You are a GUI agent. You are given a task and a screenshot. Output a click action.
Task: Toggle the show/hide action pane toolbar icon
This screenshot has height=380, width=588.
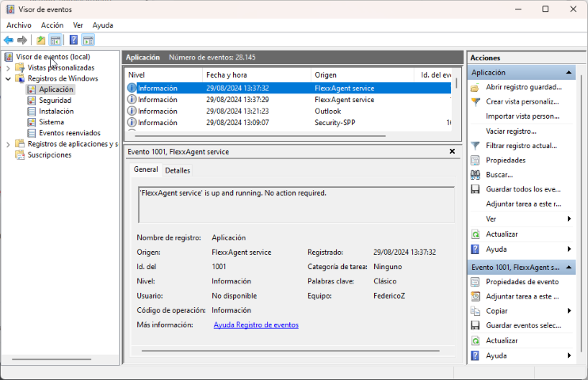(88, 40)
